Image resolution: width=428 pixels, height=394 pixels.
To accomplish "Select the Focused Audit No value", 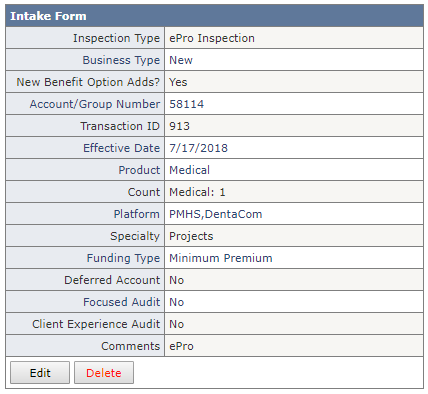I will [x=176, y=302].
